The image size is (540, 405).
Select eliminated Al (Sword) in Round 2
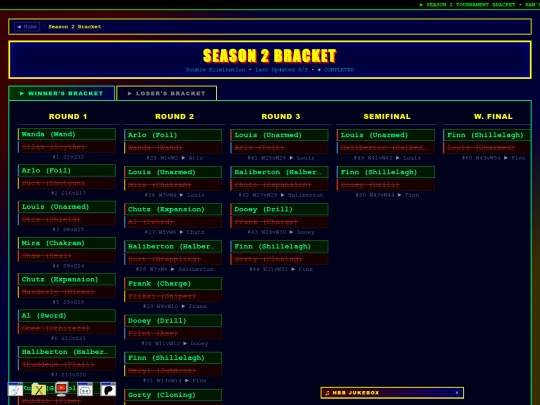pos(173,222)
